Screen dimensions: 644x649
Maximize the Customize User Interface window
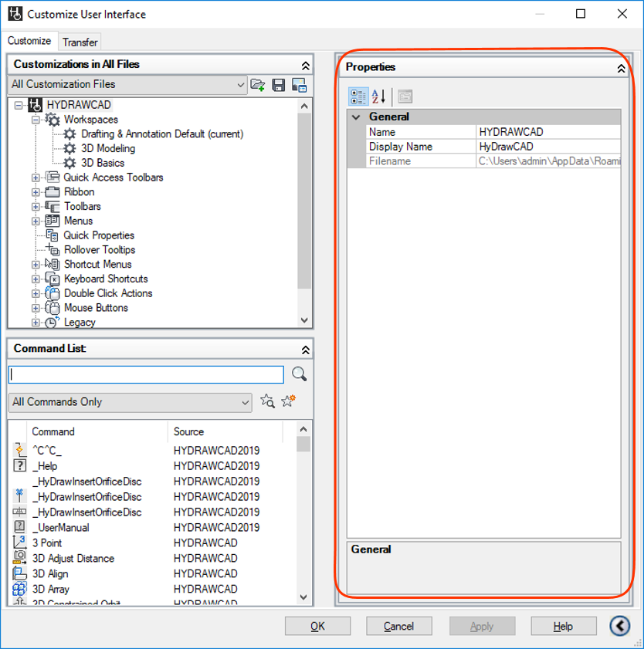coord(581,14)
